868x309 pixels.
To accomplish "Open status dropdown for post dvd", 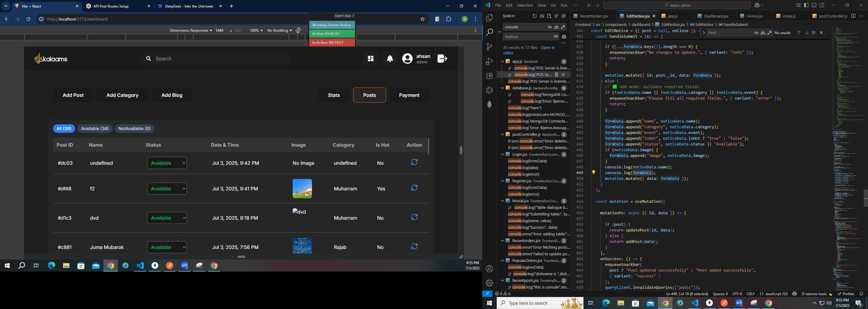I will 167,218.
